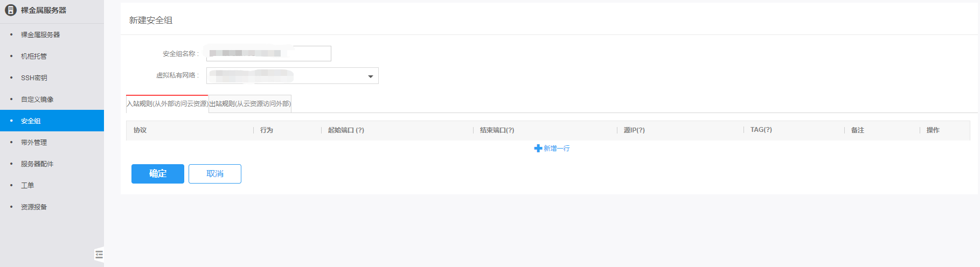Viewport: 980px width, 267px height.
Task: Click the 虚拟私有网络 combo box
Action: (x=293, y=75)
